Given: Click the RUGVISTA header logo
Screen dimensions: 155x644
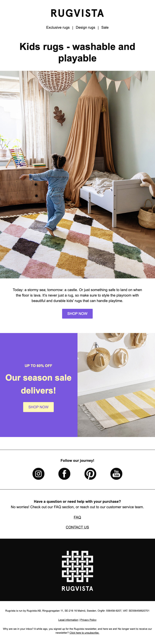Looking at the screenshot, I should point(77,13).
